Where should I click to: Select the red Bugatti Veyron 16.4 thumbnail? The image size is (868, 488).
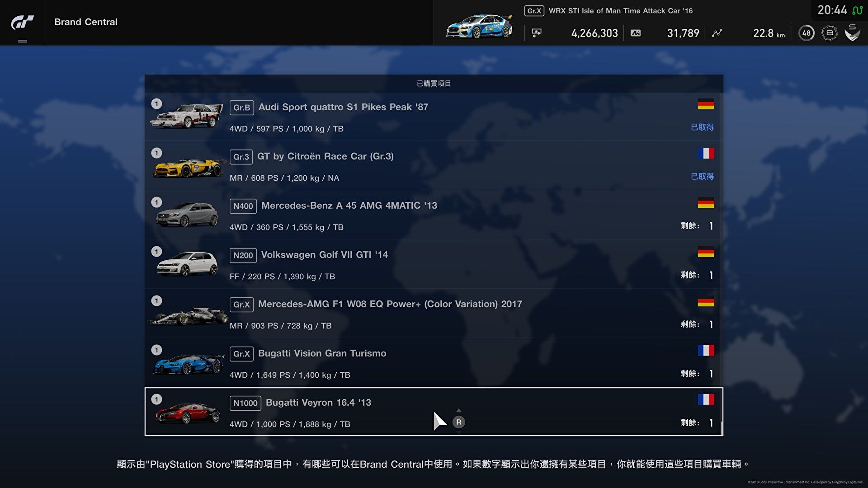188,413
